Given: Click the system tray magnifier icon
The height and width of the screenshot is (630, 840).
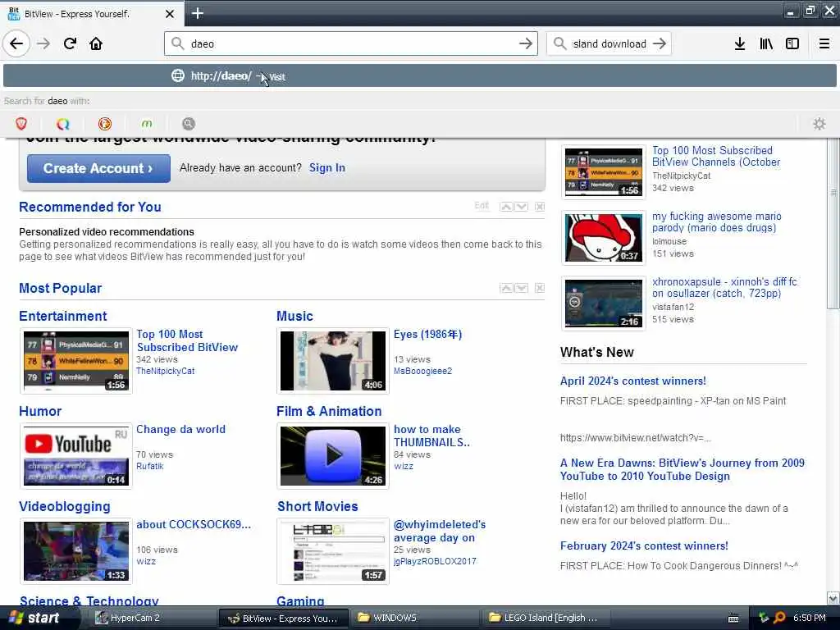Looking at the screenshot, I should click(779, 618).
